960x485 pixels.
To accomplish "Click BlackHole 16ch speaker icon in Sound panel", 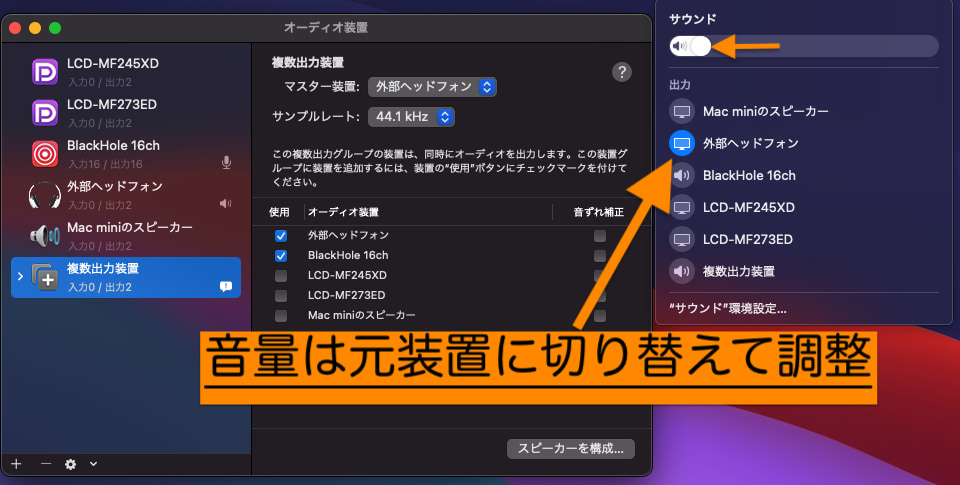I will (x=682, y=175).
